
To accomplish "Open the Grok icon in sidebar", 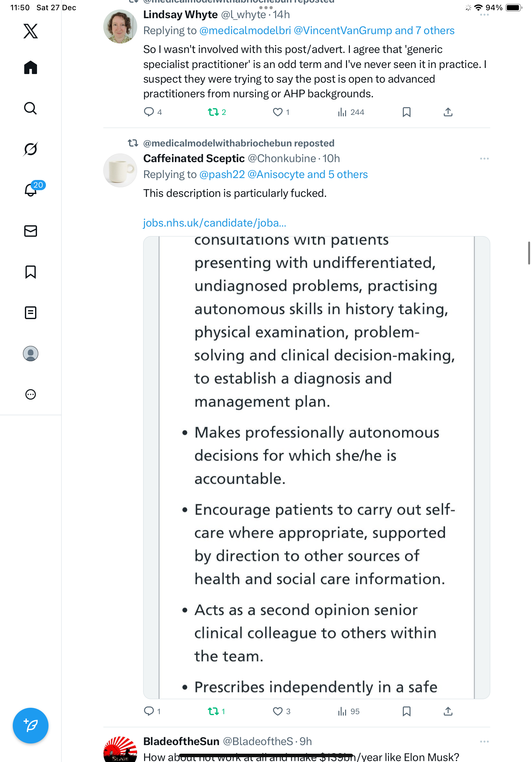I will pos(31,149).
